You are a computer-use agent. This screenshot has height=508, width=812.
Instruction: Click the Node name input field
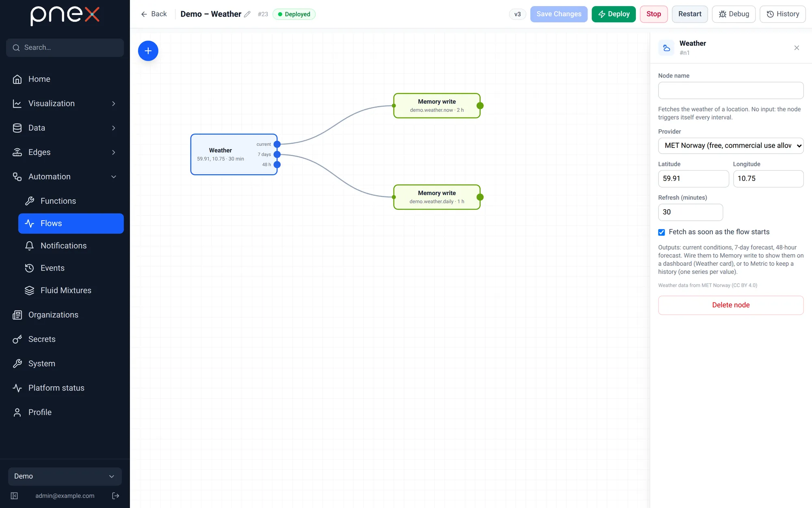(731, 91)
